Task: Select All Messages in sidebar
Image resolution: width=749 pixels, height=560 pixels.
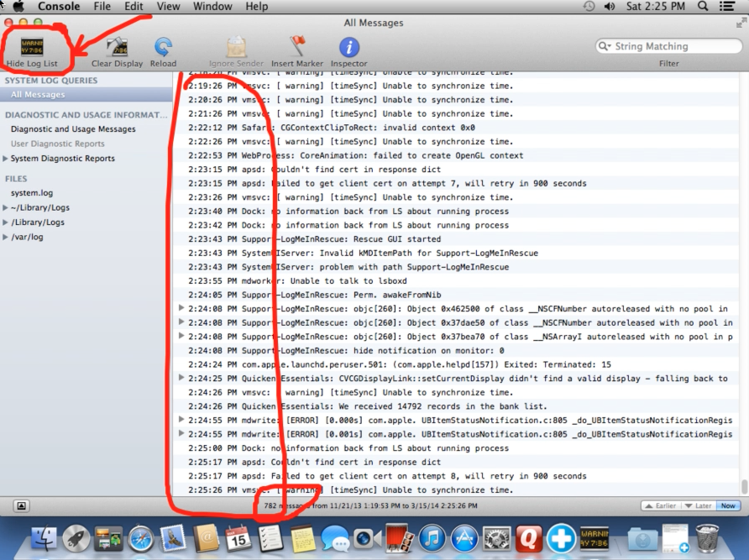Action: [x=86, y=95]
